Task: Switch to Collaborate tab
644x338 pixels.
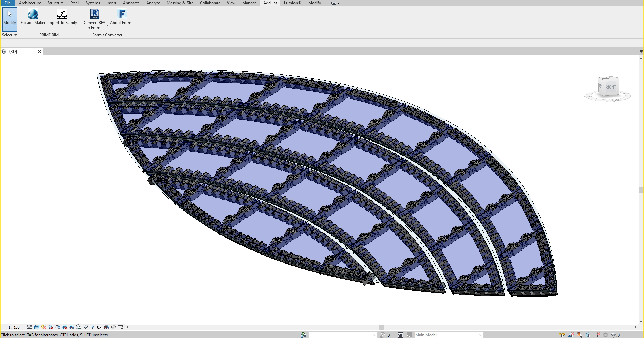Action: [x=210, y=3]
